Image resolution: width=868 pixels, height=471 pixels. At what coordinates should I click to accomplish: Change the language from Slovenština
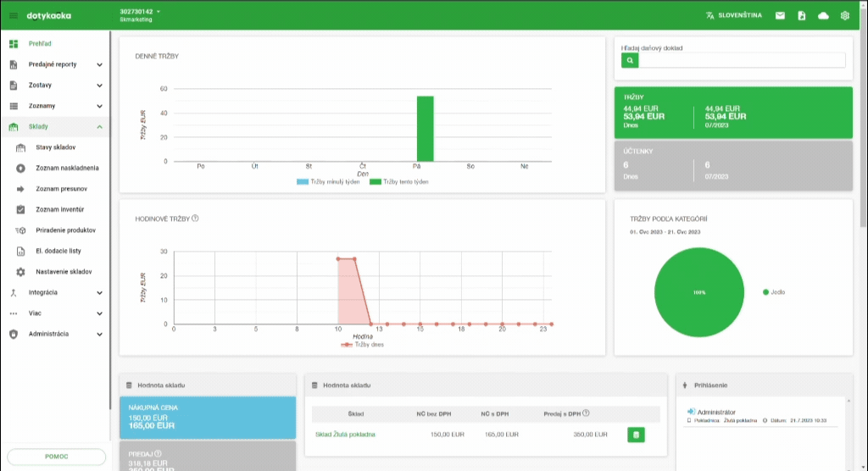pos(733,15)
